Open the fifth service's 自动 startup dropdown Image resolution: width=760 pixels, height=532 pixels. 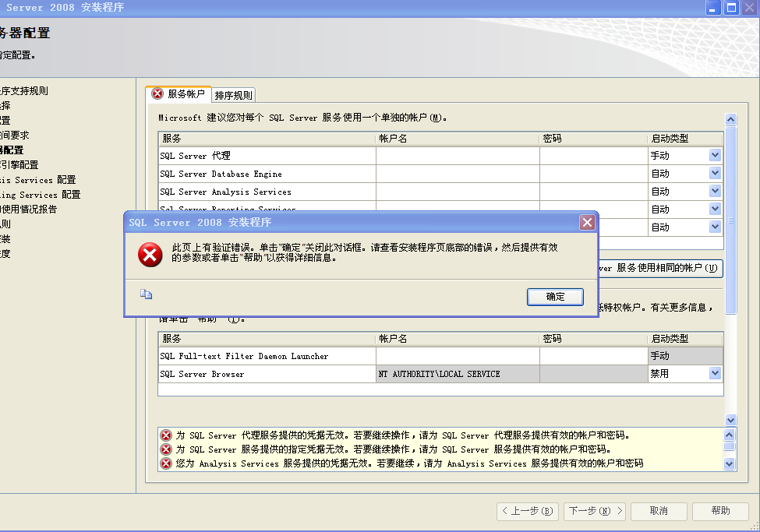tap(715, 227)
